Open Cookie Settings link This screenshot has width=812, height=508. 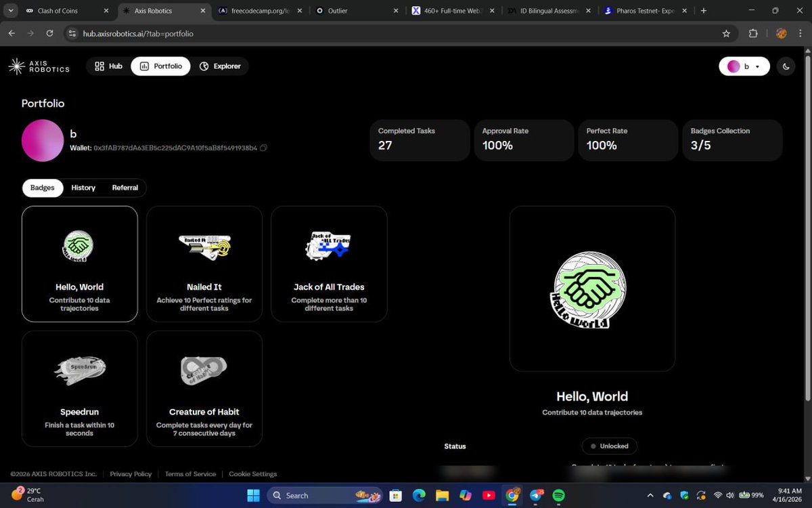click(x=253, y=474)
